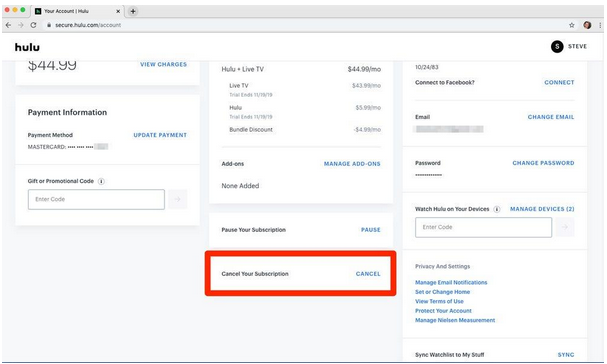This screenshot has height=364, width=607.
Task: Click CHANGE PASSWORD link
Action: (544, 163)
